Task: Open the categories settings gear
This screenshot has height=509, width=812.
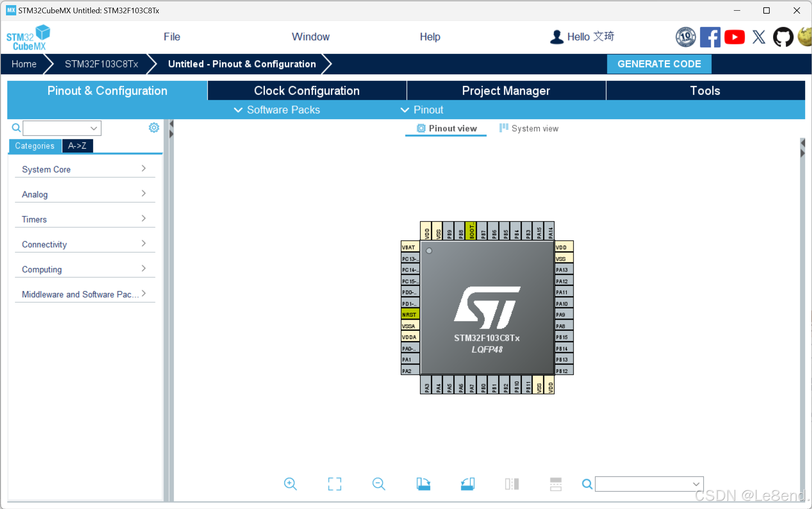Action: tap(154, 127)
